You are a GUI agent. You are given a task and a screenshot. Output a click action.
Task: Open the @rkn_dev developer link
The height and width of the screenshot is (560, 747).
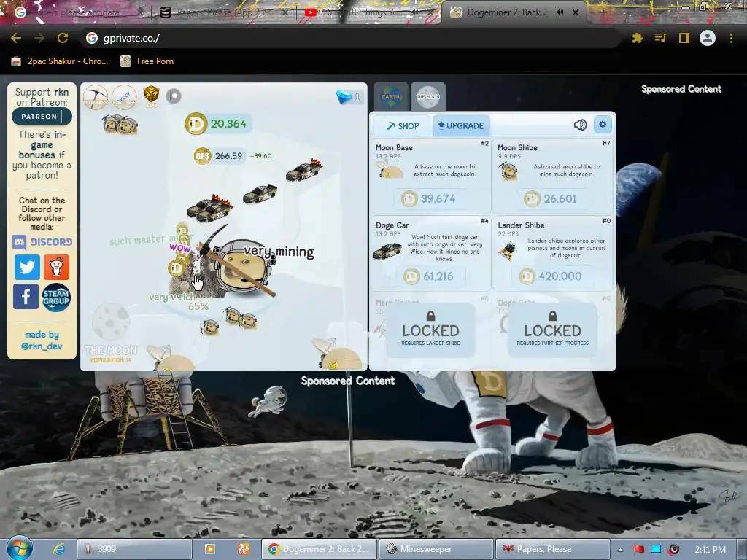pos(42,346)
